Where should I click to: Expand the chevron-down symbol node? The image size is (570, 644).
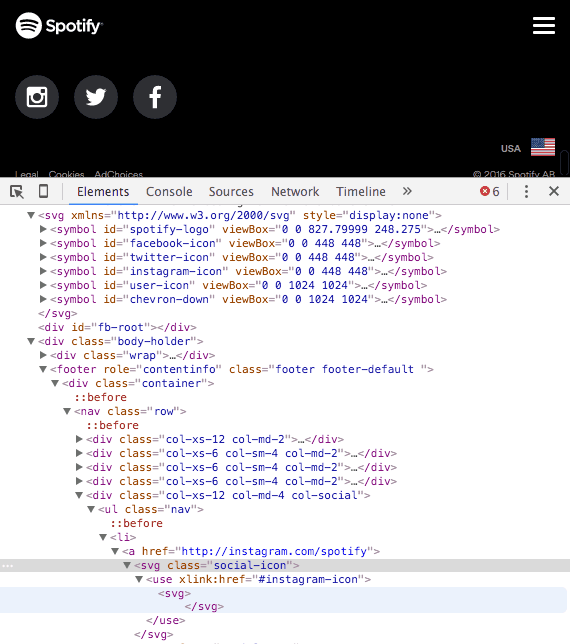[43, 299]
